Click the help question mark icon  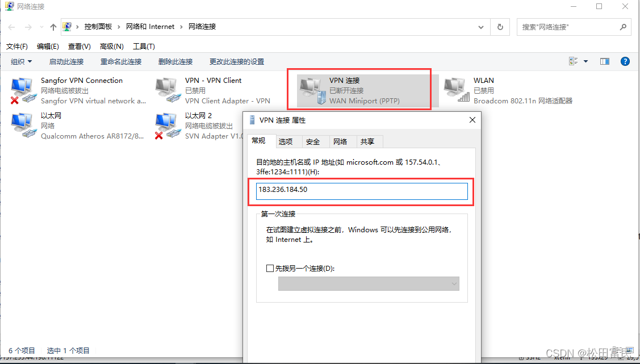coord(625,62)
